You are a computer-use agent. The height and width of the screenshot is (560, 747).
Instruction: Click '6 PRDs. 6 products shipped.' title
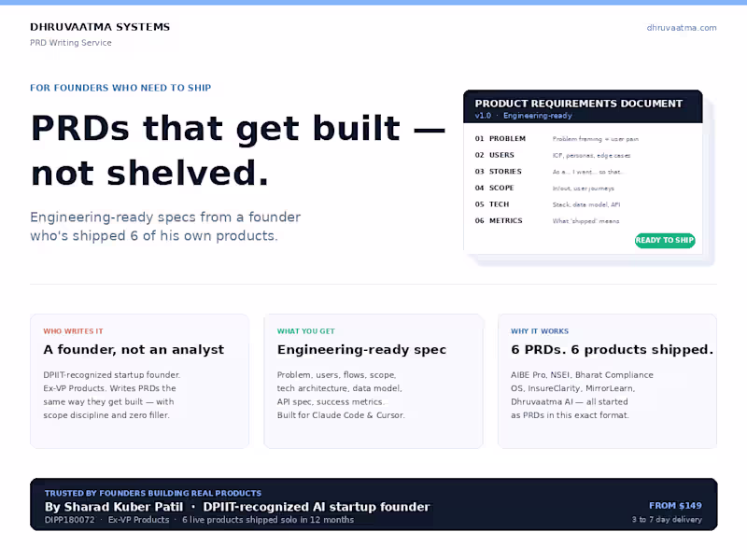pyautogui.click(x=613, y=349)
